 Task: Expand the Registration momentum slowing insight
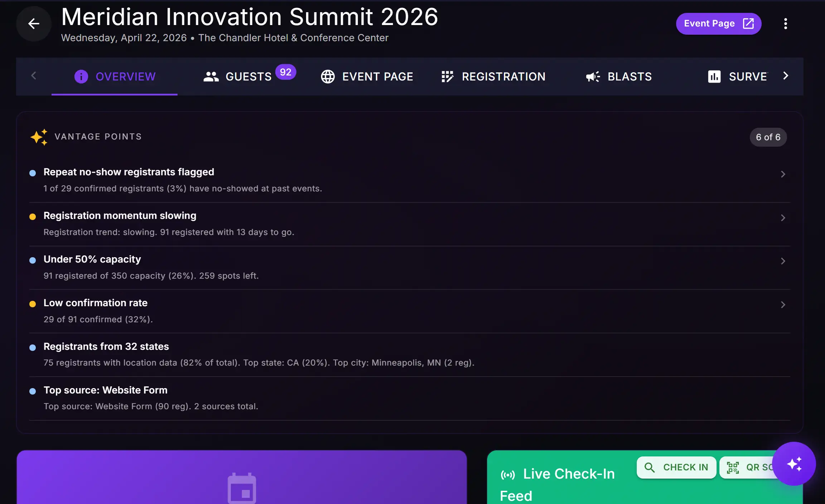[x=783, y=217]
